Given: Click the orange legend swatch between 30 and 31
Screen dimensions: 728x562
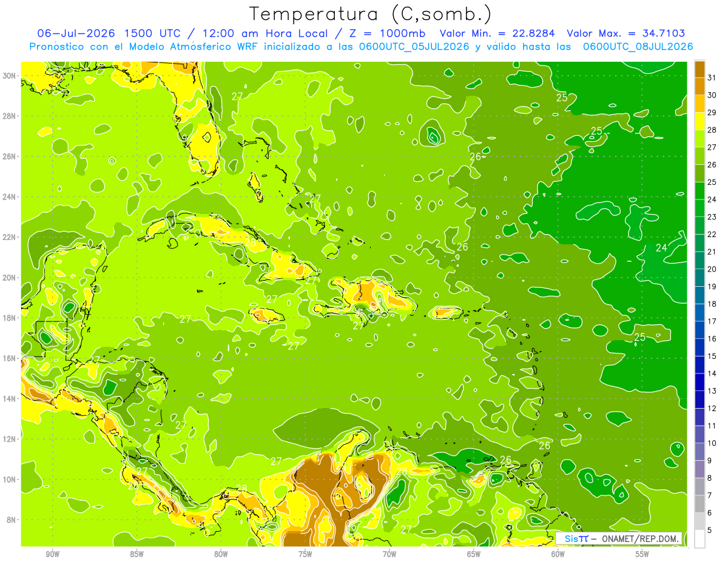Looking at the screenshot, I should [x=699, y=86].
